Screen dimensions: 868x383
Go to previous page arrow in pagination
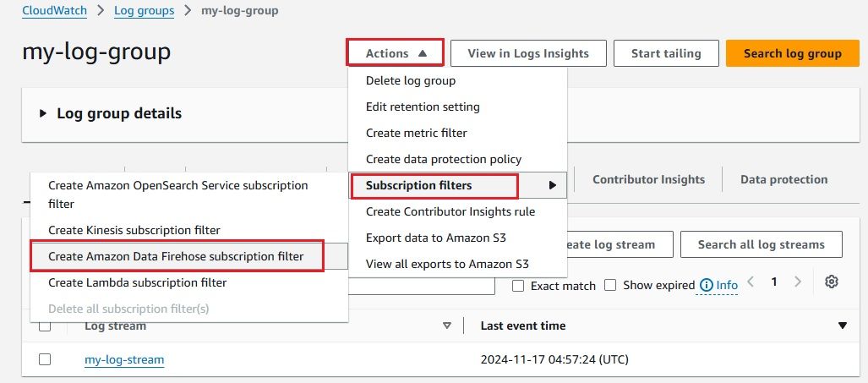(751, 282)
